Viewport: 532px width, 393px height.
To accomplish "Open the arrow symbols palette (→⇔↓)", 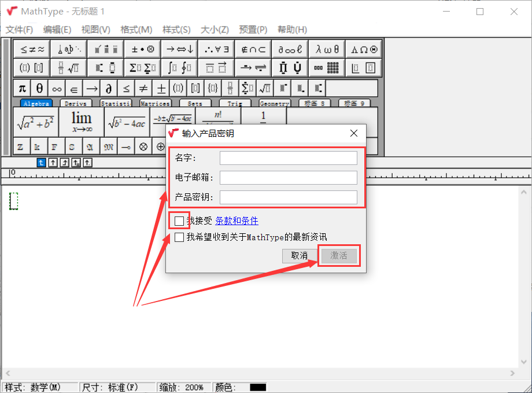I will 179,50.
